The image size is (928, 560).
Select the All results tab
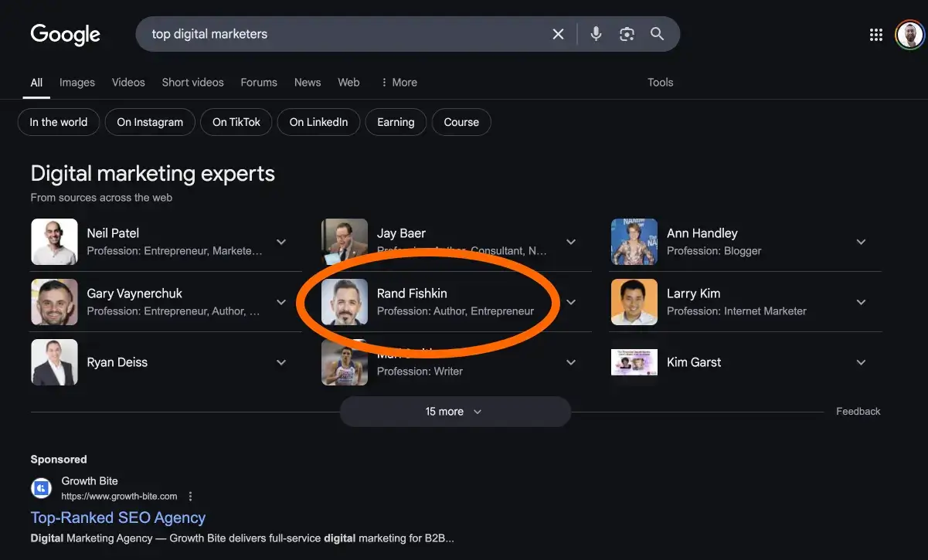pos(36,83)
